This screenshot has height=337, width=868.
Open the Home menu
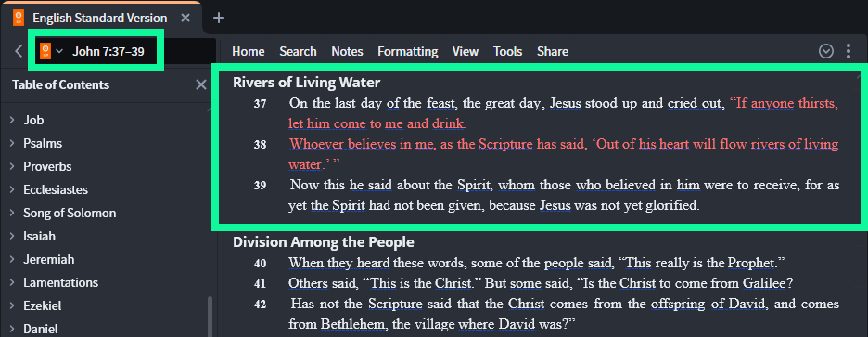point(248,52)
